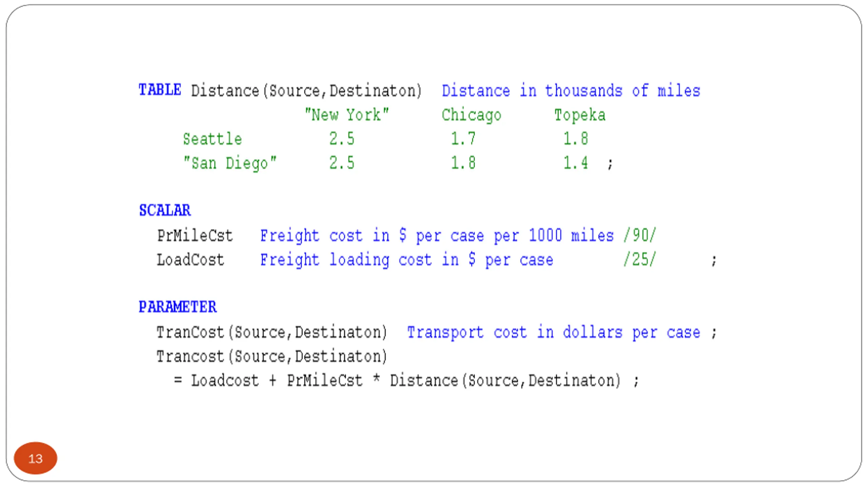Click the TABLE keyword
Image resolution: width=868 pixels, height=488 pixels.
coord(160,90)
